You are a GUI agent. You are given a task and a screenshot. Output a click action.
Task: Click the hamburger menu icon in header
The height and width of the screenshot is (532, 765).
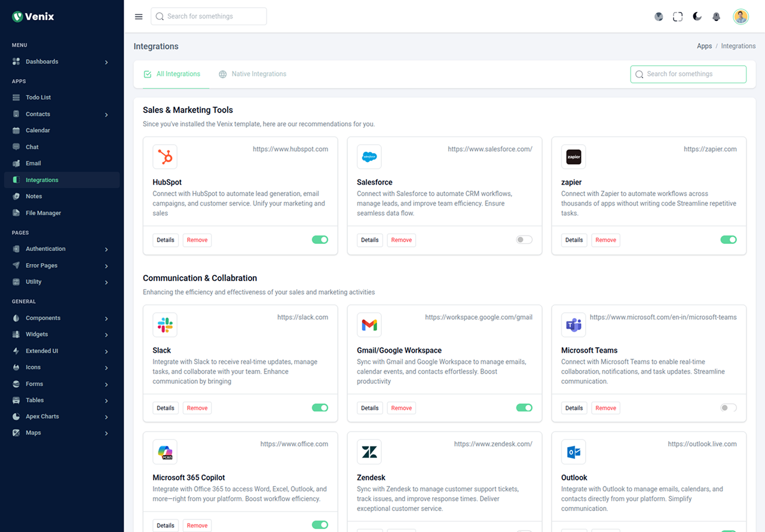pos(139,17)
